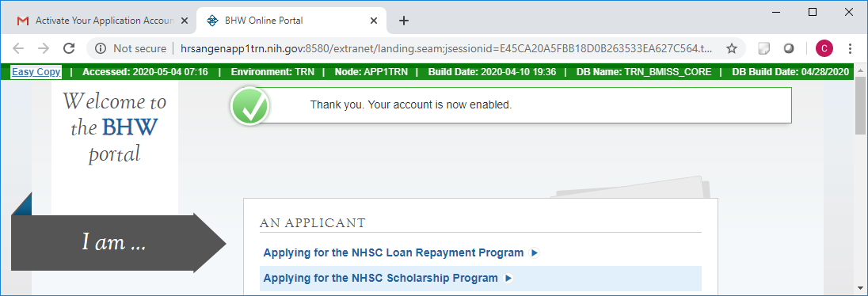Click the gray note extension icon

pos(764,49)
